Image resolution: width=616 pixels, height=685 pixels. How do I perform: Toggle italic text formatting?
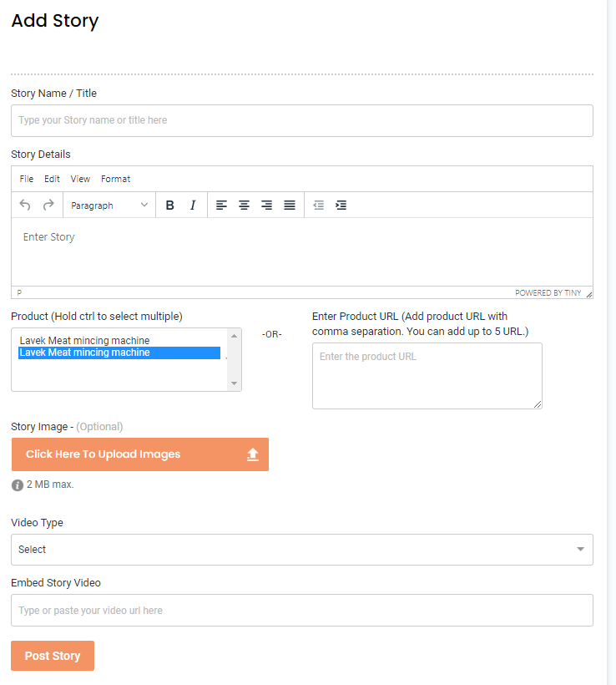pyautogui.click(x=193, y=205)
